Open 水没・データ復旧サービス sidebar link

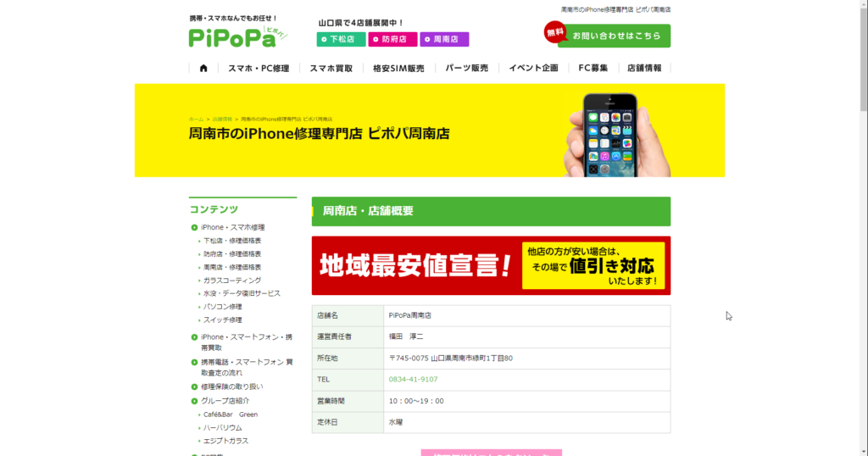[x=242, y=293]
